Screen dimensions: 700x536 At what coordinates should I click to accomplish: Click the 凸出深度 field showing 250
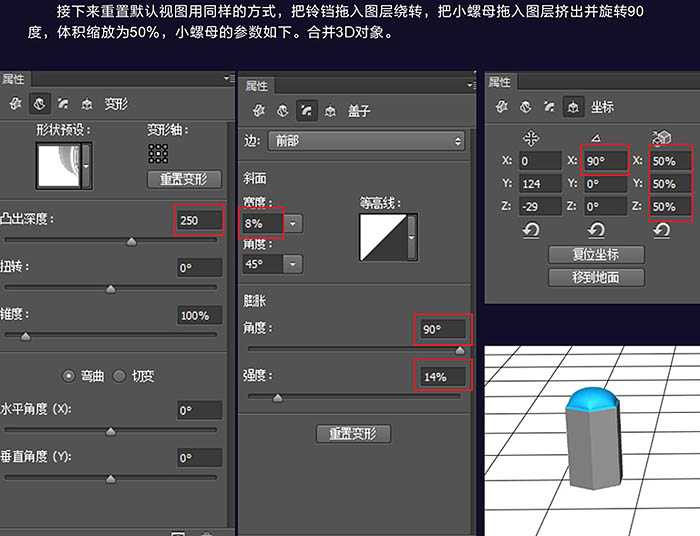(199, 220)
